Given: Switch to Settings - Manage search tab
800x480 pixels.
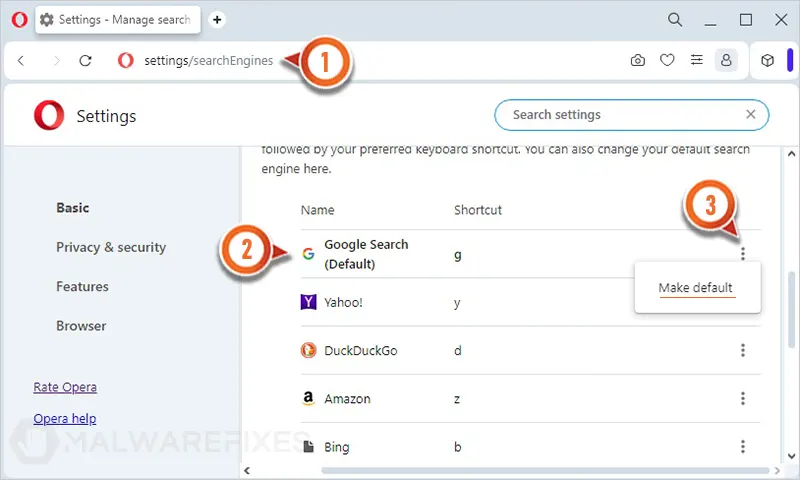Looking at the screenshot, I should [x=118, y=20].
